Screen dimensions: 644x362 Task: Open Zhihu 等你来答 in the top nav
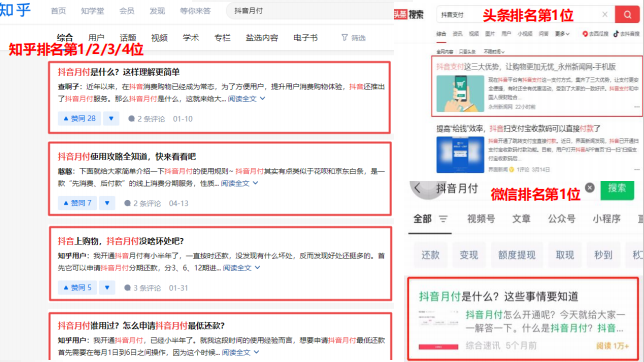click(x=196, y=11)
